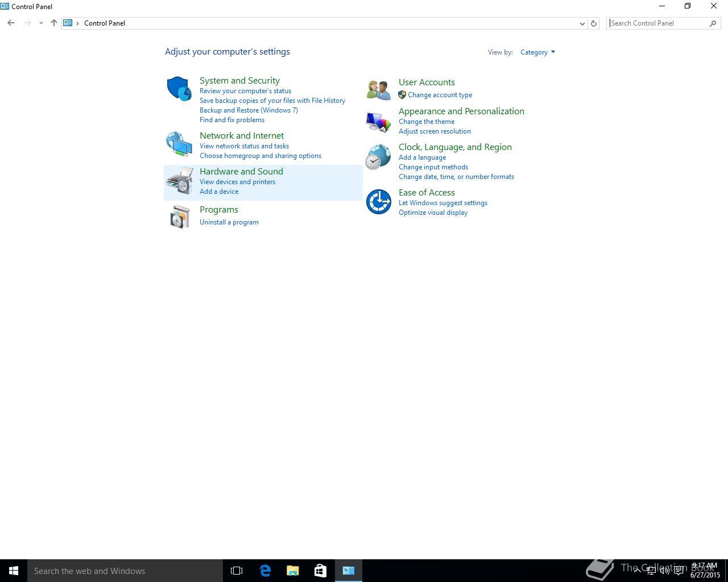
Task: Click Uninstall a program
Action: (x=229, y=222)
